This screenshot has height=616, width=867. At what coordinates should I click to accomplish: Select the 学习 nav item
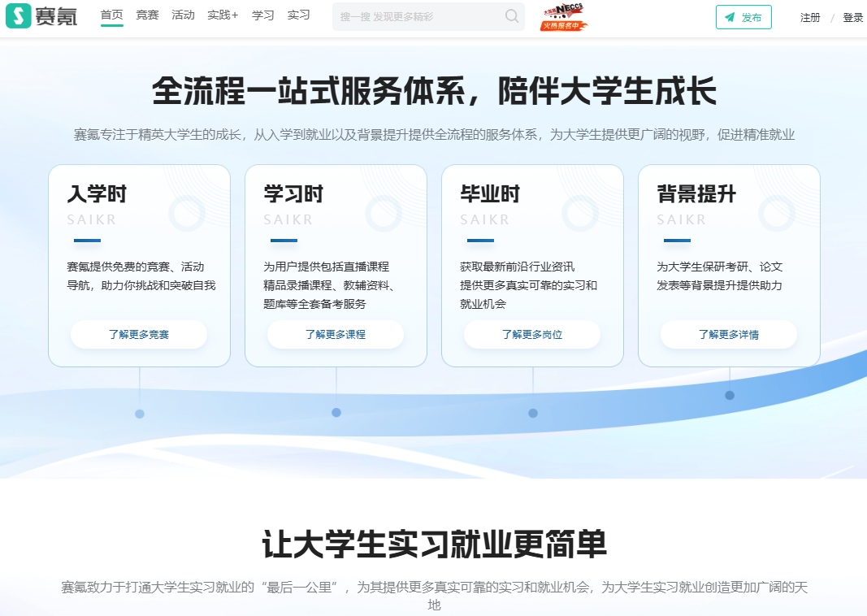click(262, 15)
